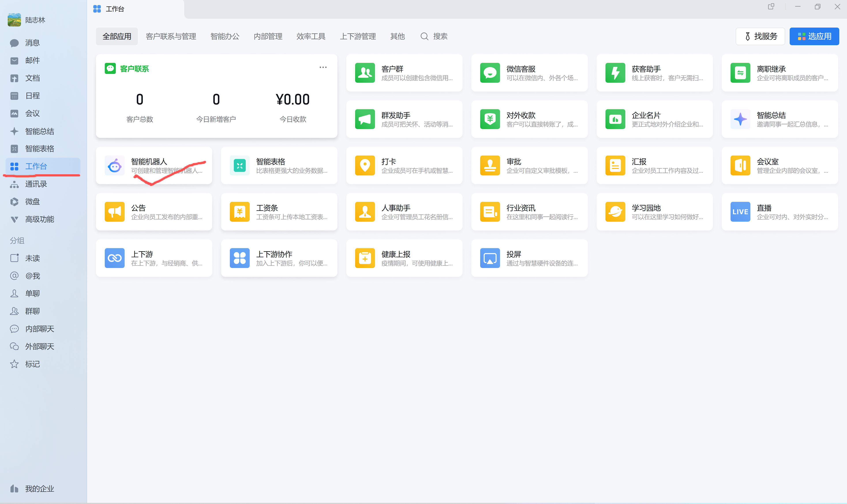The height and width of the screenshot is (504, 847).
Task: Switch to the 其他 tab
Action: point(397,36)
